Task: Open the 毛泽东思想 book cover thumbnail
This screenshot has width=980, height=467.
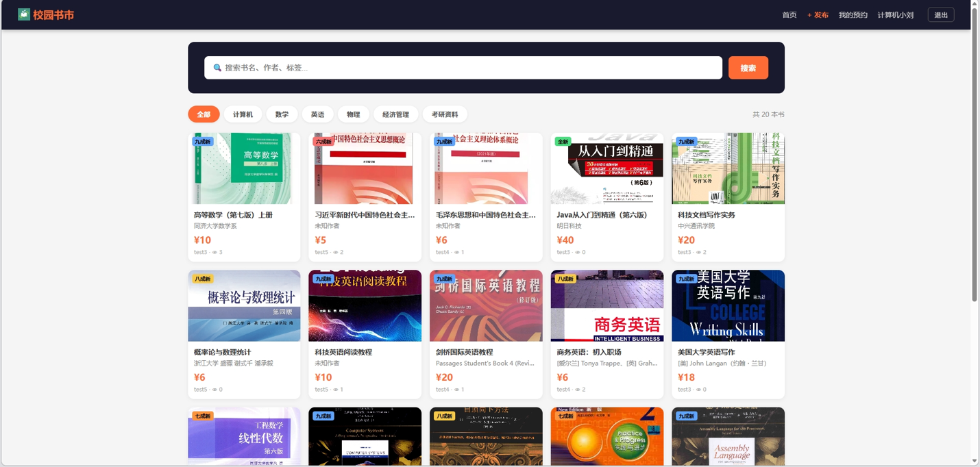Action: 486,168
